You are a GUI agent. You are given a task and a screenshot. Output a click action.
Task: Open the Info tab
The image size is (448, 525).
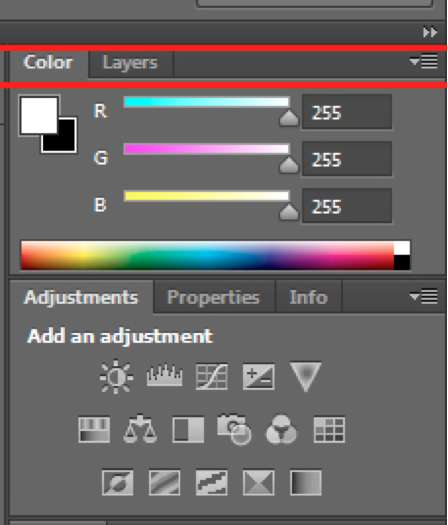coord(308,297)
